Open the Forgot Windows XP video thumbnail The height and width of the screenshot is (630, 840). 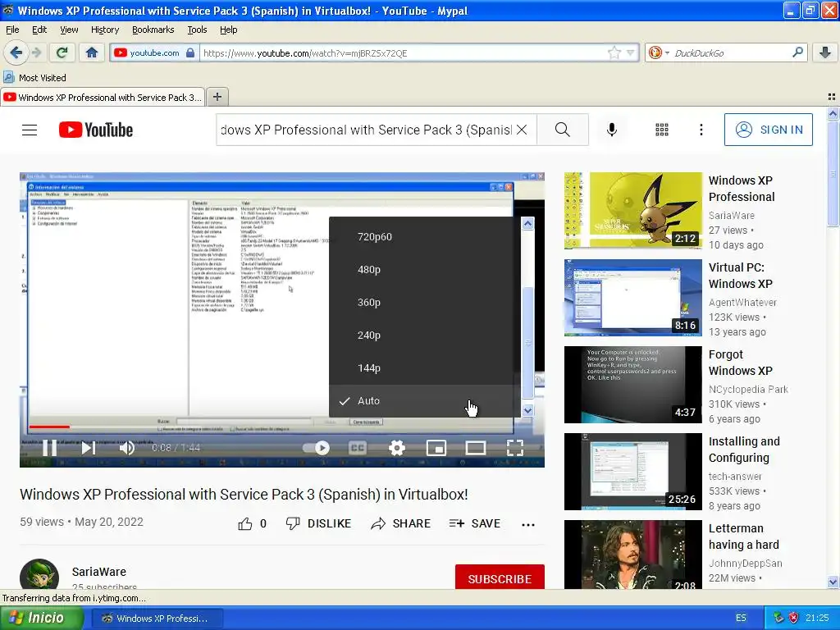(632, 385)
